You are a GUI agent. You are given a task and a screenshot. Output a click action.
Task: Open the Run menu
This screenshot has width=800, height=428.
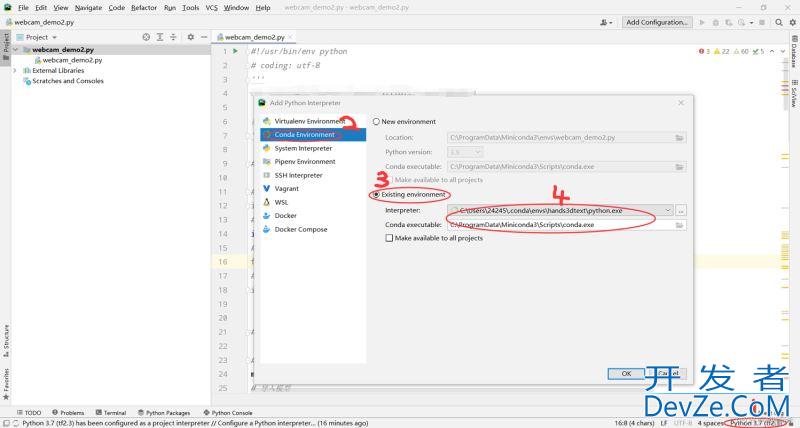170,8
